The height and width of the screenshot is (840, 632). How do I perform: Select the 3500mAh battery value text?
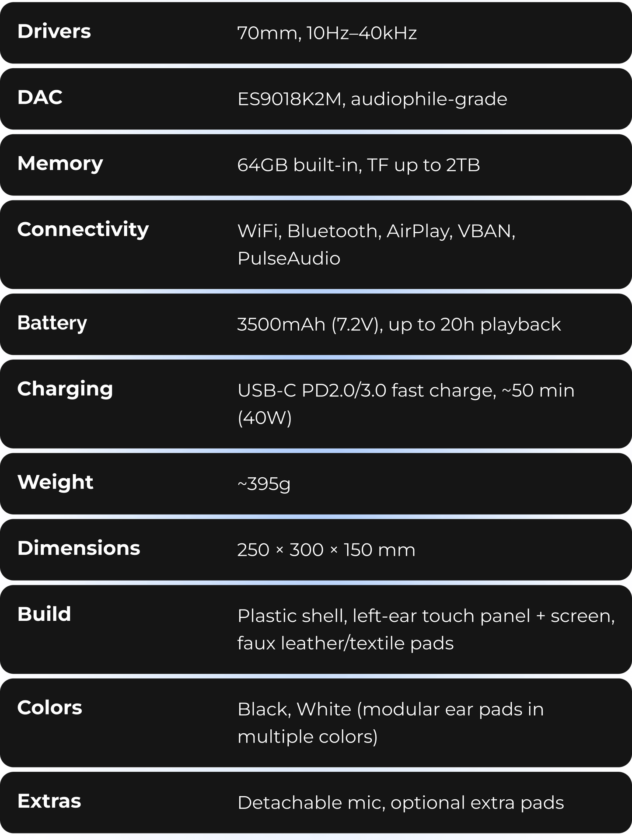(398, 325)
